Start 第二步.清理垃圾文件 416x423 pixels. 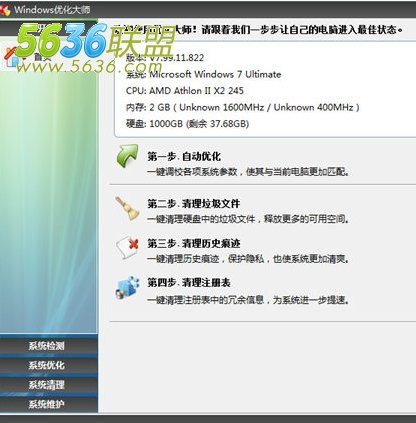194,203
